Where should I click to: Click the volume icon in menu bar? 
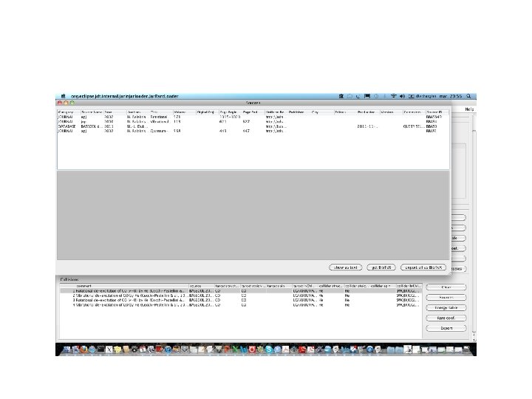coord(402,96)
